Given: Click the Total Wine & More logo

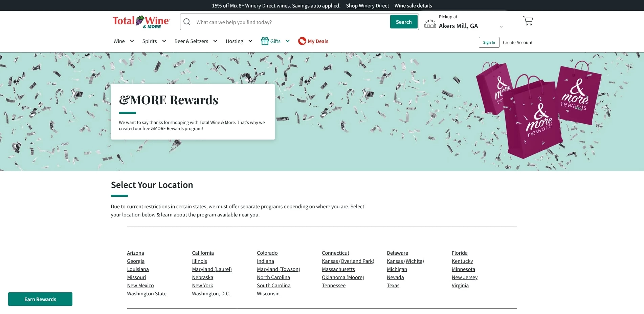Looking at the screenshot, I should (x=141, y=22).
